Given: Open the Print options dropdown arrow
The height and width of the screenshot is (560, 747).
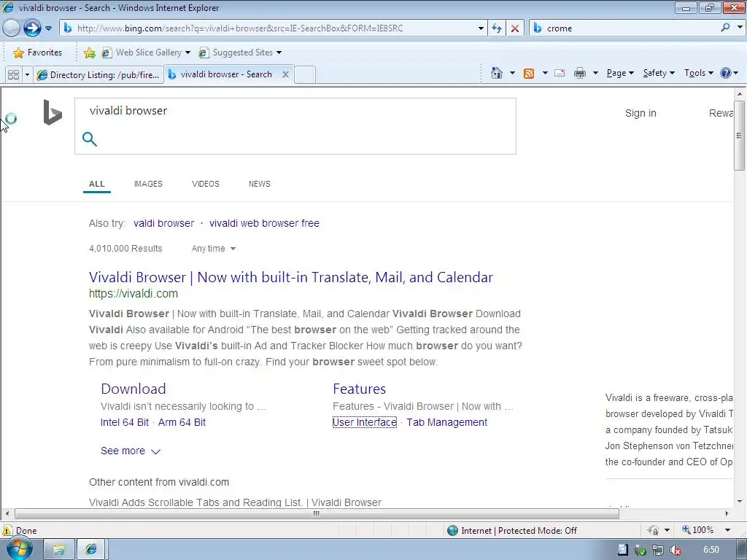Looking at the screenshot, I should point(595,73).
